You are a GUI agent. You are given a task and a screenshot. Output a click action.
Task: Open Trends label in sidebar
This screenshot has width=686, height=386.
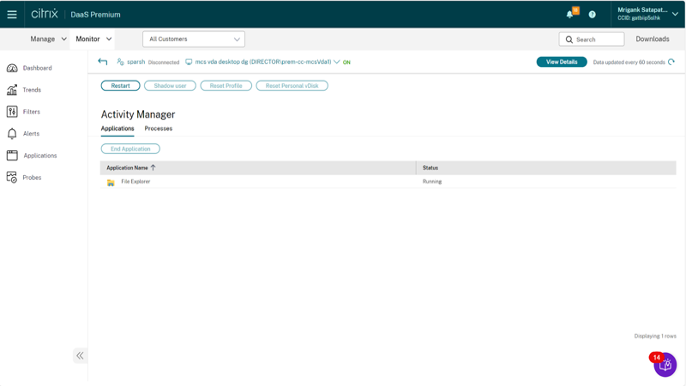[x=32, y=90]
